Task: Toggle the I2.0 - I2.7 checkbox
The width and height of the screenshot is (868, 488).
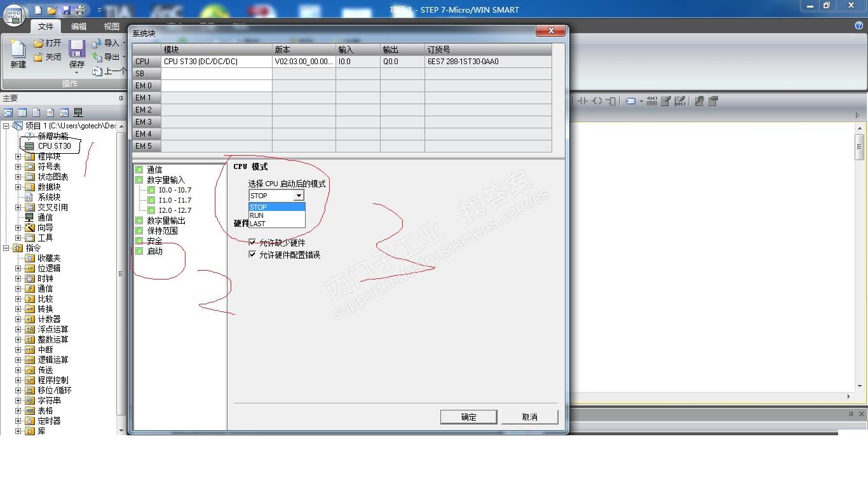Action: coord(151,210)
